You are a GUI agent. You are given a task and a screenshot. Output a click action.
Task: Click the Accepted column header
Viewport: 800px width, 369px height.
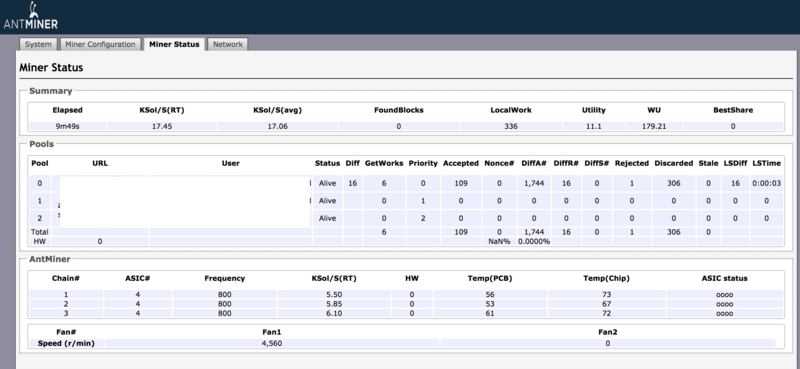click(x=461, y=163)
